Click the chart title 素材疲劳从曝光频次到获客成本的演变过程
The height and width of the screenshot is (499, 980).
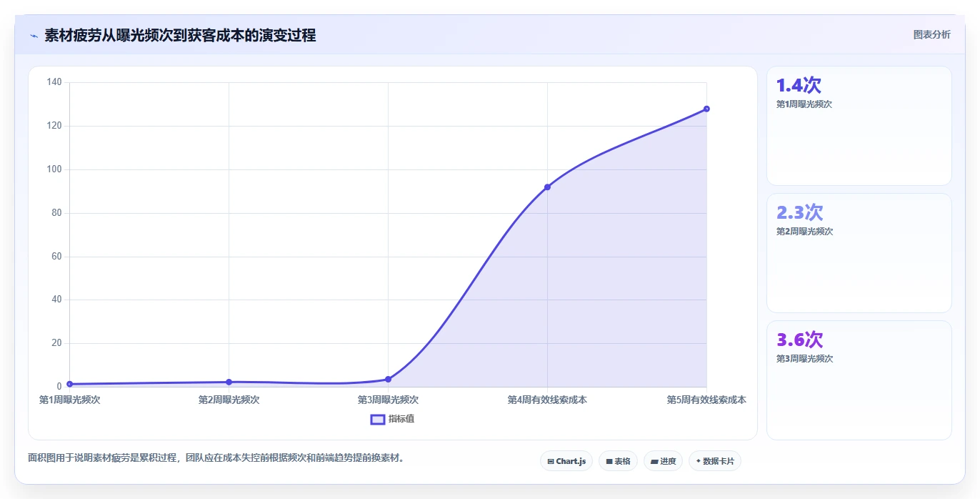(180, 35)
